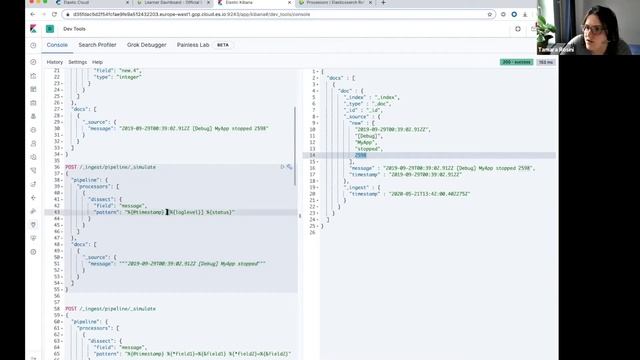Click "[Debug]" on response line 11
Screen dimensions: 640x360
369,136
